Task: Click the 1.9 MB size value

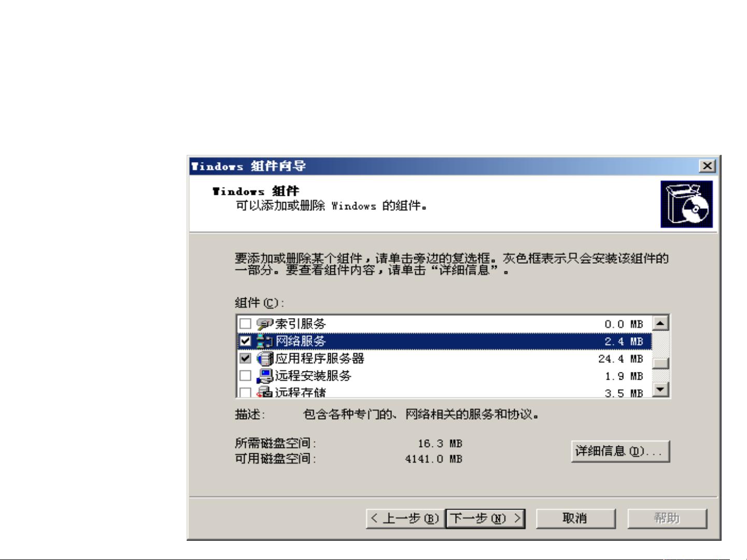Action: pyautogui.click(x=624, y=376)
